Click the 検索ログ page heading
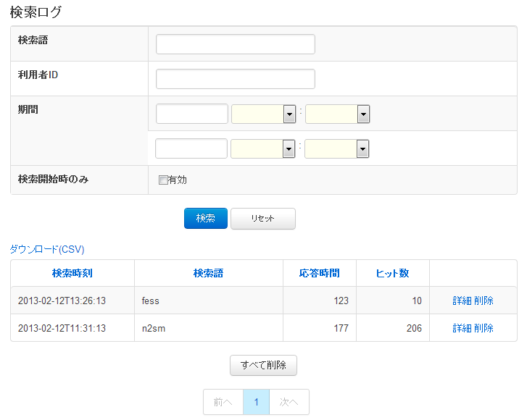The image size is (527, 420). 36,12
